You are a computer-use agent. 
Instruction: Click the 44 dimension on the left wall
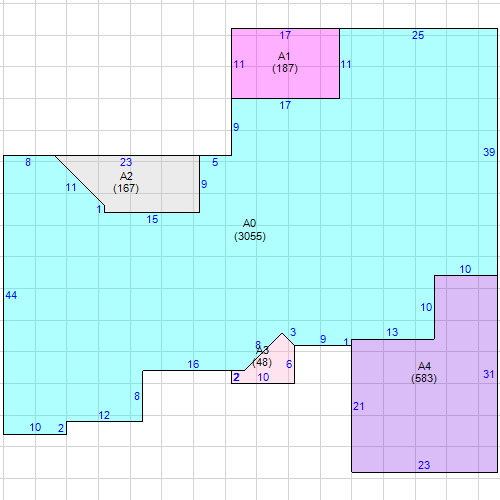(11, 295)
